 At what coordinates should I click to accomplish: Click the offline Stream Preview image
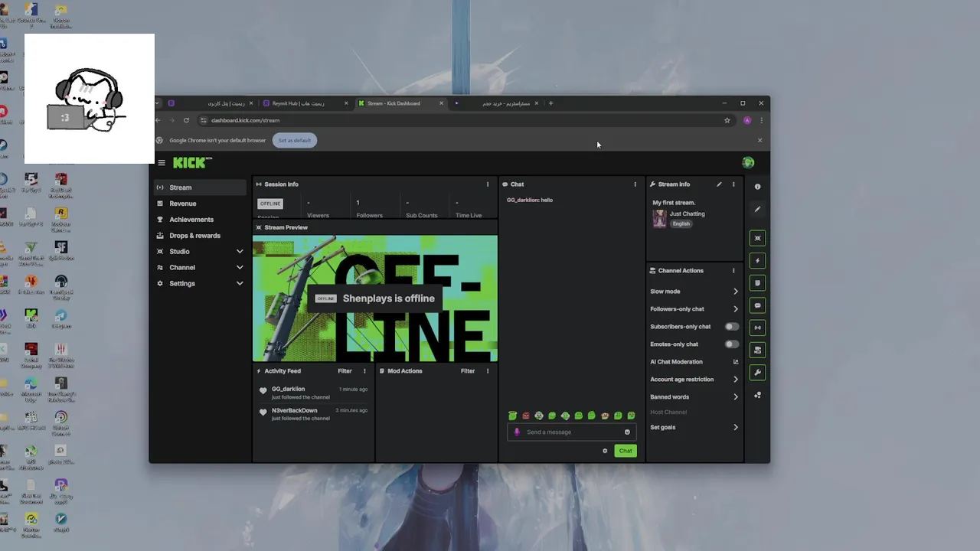[375, 298]
